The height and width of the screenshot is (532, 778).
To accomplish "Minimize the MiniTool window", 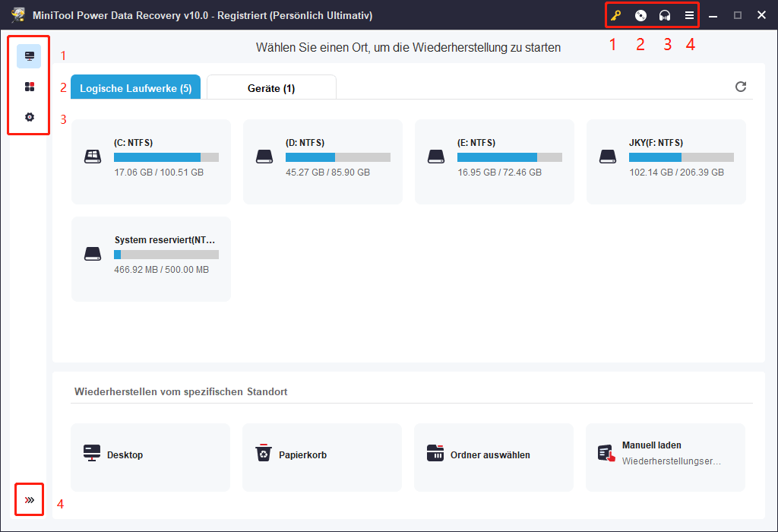I will (713, 15).
